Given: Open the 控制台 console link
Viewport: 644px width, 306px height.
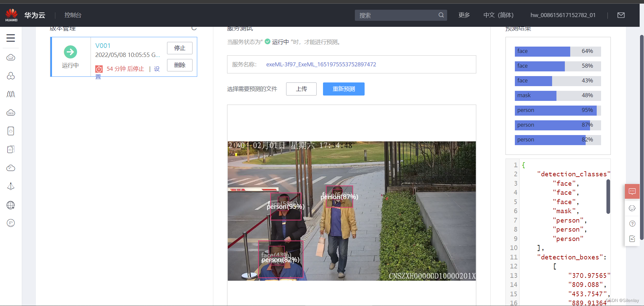Looking at the screenshot, I should pyautogui.click(x=73, y=15).
